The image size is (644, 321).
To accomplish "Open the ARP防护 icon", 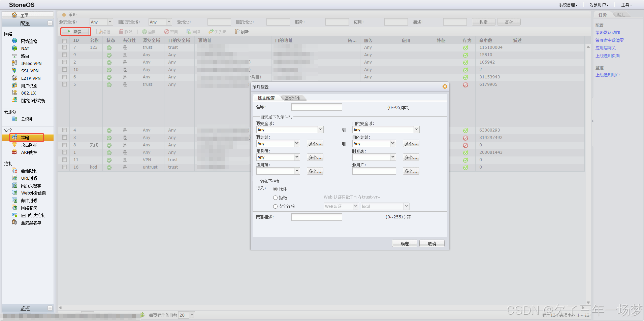I will tap(14, 152).
